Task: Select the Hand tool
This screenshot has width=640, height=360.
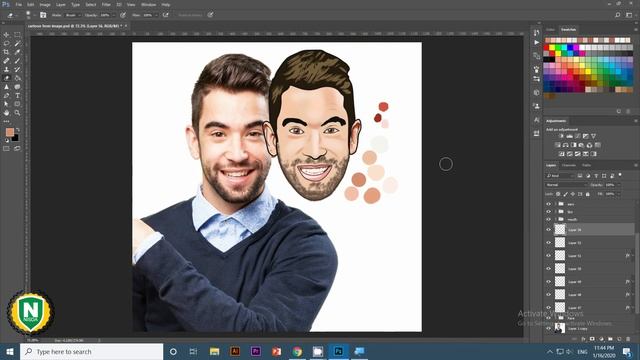Action: point(6,113)
